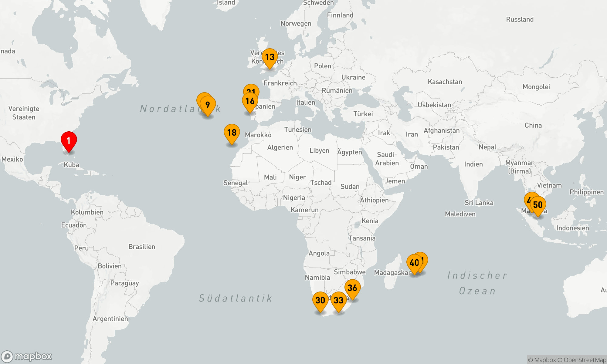Open the orange marker labeled 16
The height and width of the screenshot is (364, 607).
point(250,101)
